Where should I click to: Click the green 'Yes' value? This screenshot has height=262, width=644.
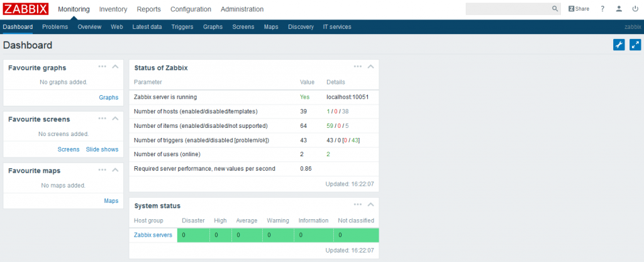click(x=304, y=97)
